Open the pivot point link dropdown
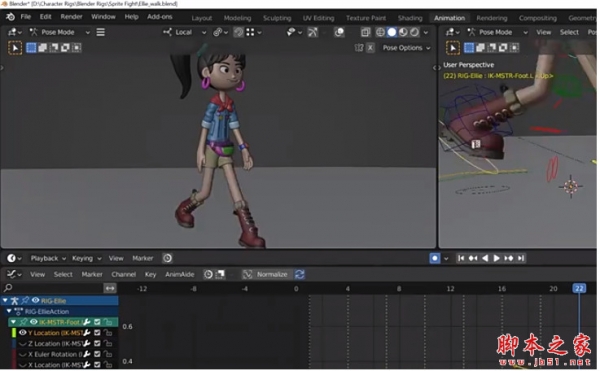 coord(220,32)
